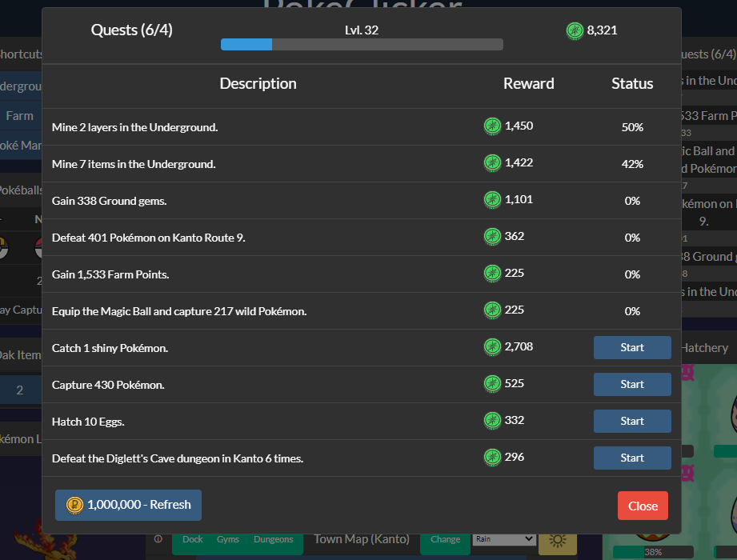The image size is (737, 560).
Task: Select the Magic Ball capture 217 quest text
Action: tap(179, 311)
